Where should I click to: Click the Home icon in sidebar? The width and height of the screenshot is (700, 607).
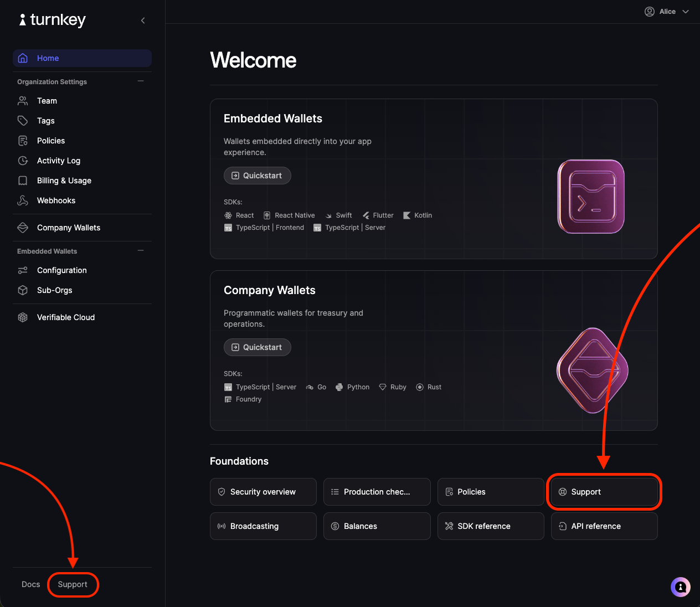pos(23,58)
